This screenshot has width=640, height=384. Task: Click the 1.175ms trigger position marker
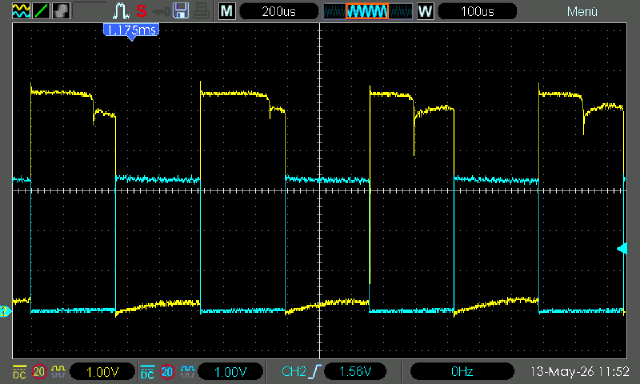coord(131,31)
